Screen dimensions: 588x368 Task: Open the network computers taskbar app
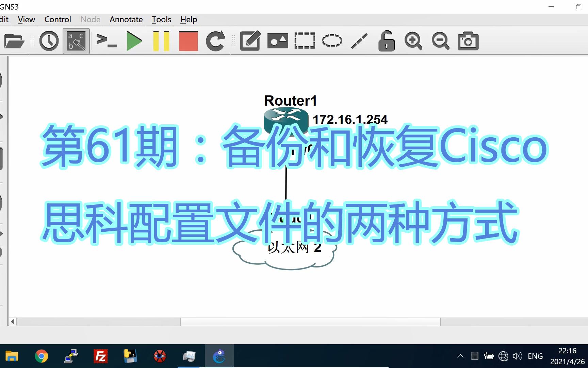point(71,356)
